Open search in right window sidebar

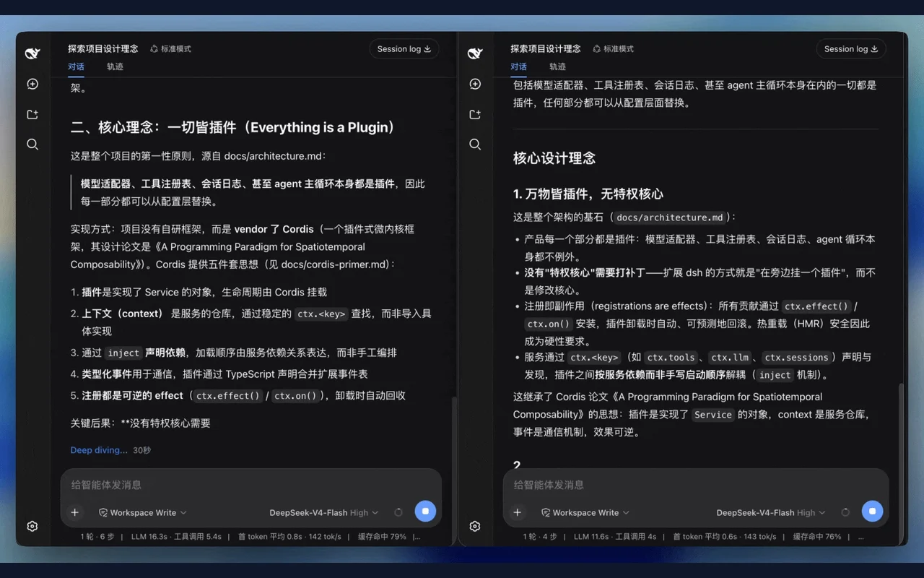coord(475,144)
